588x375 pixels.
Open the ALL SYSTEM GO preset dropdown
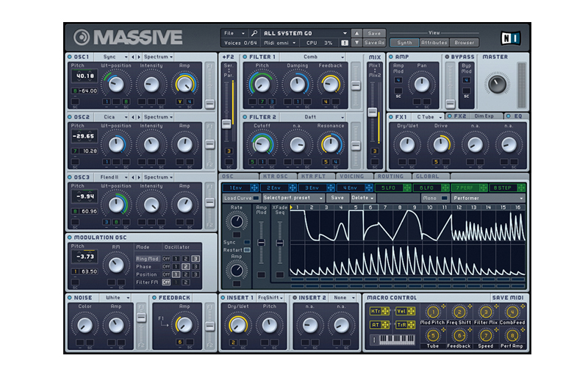[x=305, y=33]
